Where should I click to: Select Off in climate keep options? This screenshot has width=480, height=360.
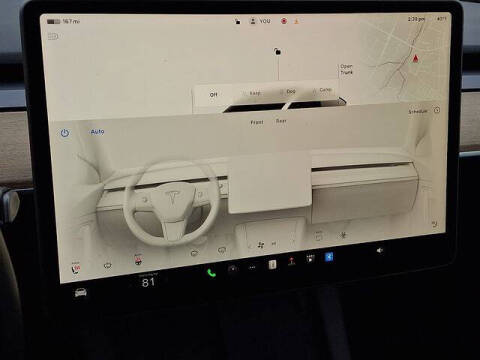click(213, 95)
